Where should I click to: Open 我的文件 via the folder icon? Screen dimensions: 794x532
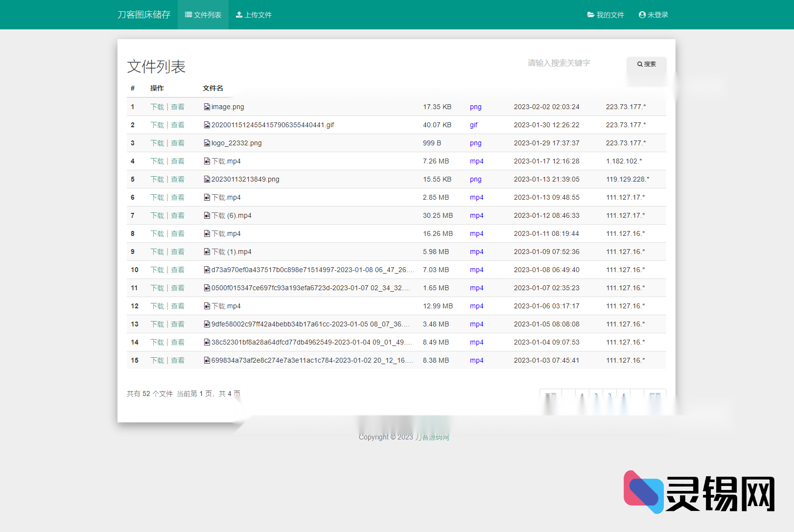[x=590, y=15]
